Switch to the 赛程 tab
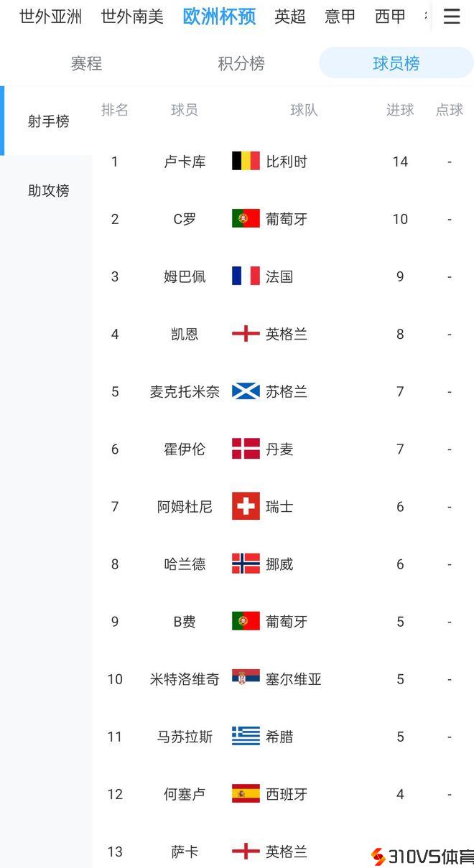 (x=86, y=63)
